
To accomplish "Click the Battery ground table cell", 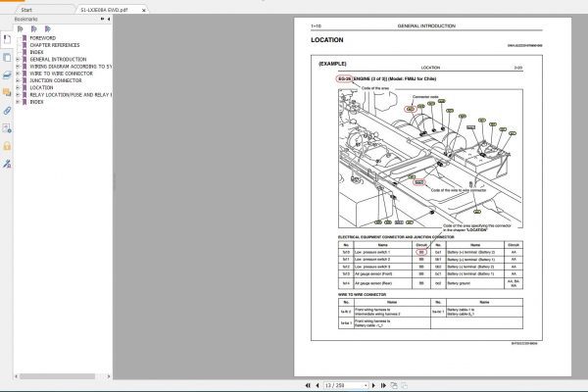I will point(475,283).
